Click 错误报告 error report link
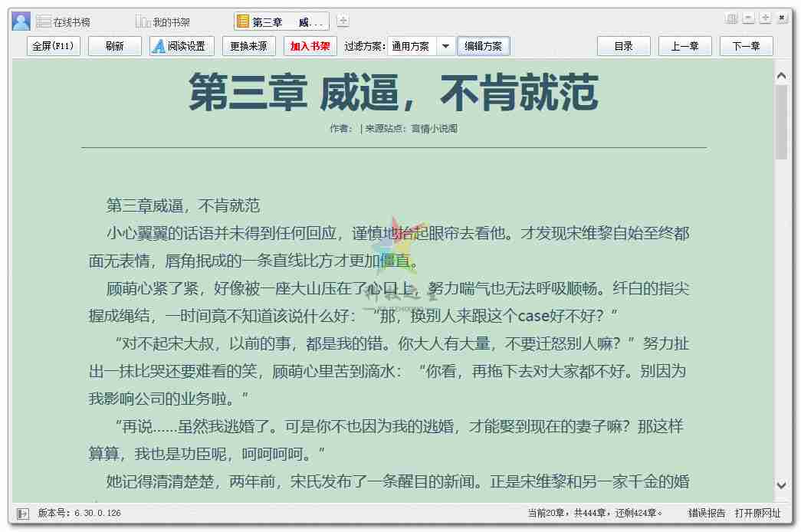 (706, 513)
